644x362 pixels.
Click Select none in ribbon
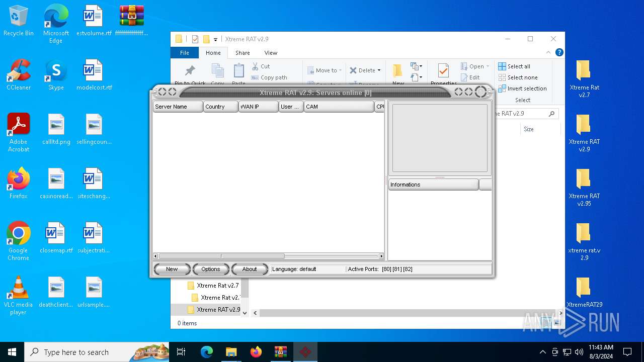(x=518, y=77)
